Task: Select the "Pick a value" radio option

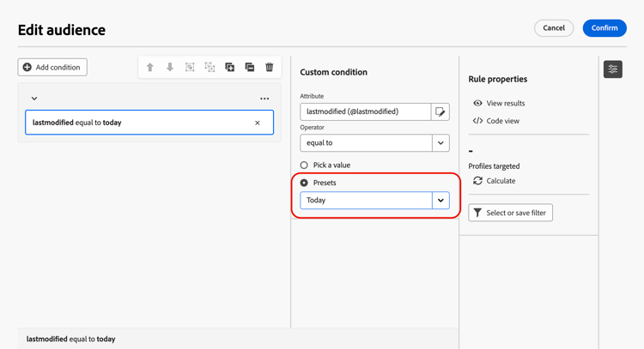Action: tap(304, 165)
